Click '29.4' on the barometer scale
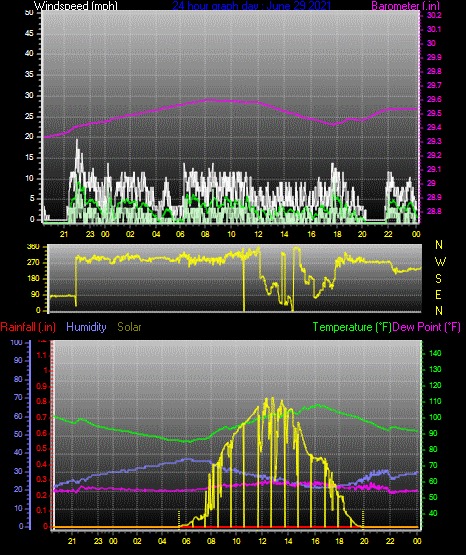 434,127
